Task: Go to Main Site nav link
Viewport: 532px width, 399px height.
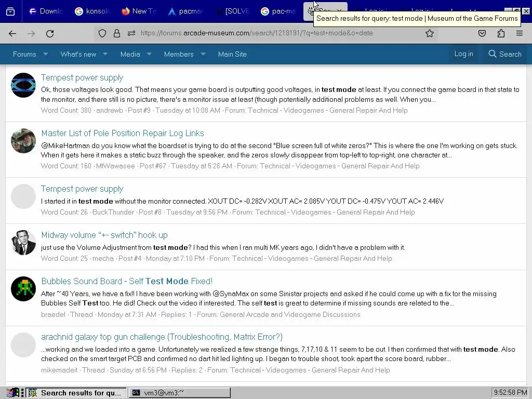Action: coord(232,54)
